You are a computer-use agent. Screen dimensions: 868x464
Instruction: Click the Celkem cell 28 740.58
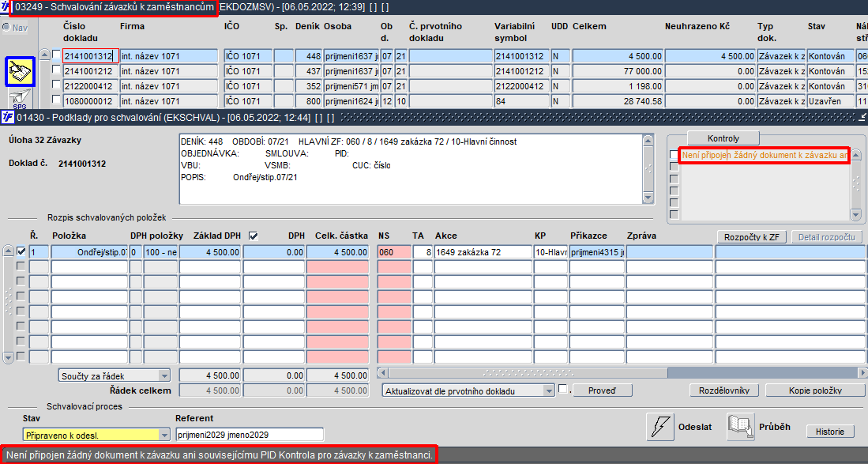click(617, 100)
